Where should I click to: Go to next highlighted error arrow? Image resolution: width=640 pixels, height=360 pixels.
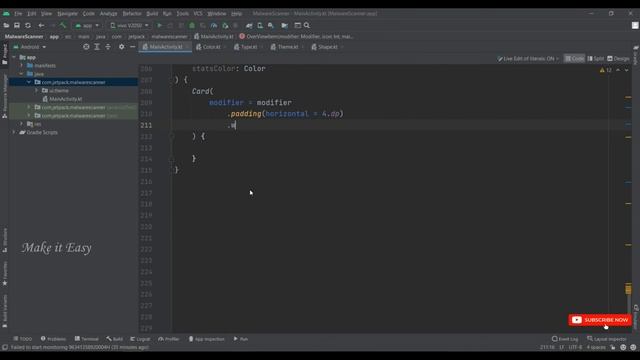point(627,70)
